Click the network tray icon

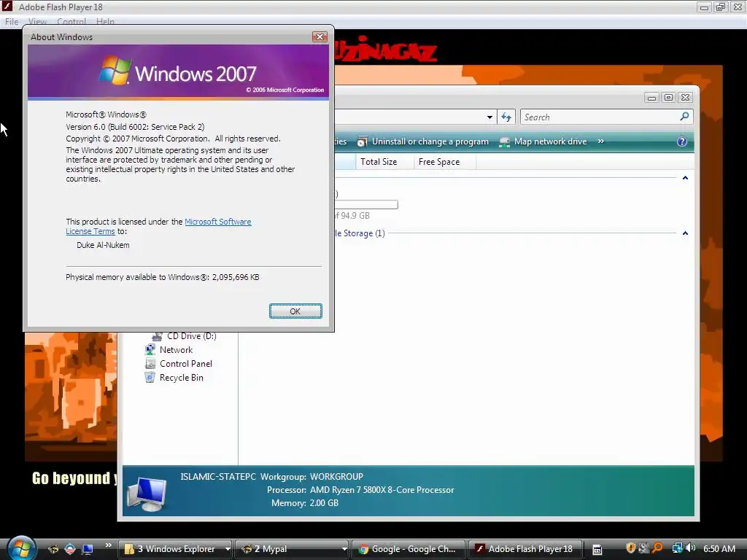[x=677, y=548]
